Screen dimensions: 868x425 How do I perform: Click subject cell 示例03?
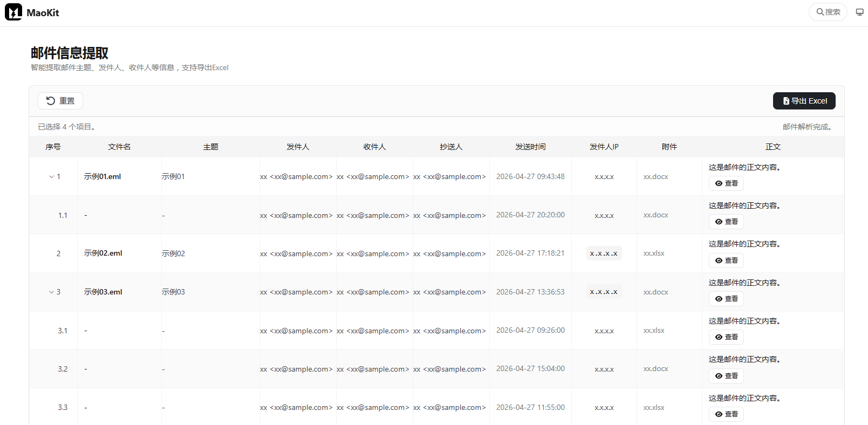coord(173,292)
